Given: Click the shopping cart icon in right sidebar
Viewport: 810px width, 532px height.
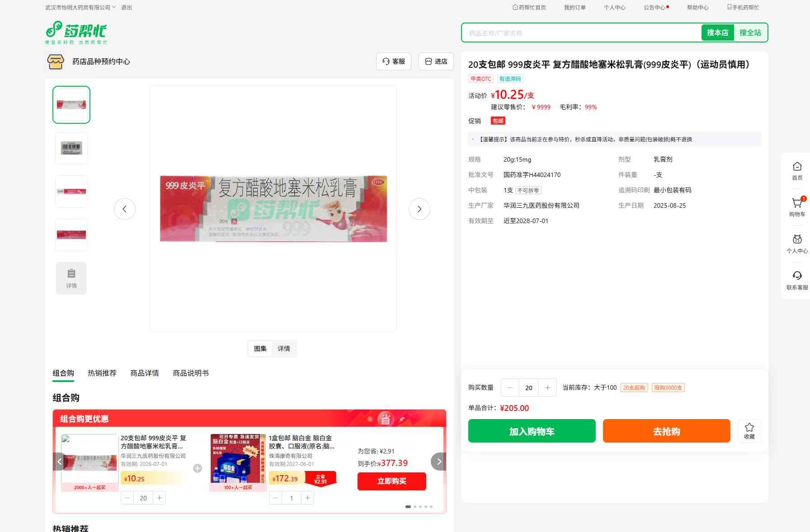Looking at the screenshot, I should (797, 204).
